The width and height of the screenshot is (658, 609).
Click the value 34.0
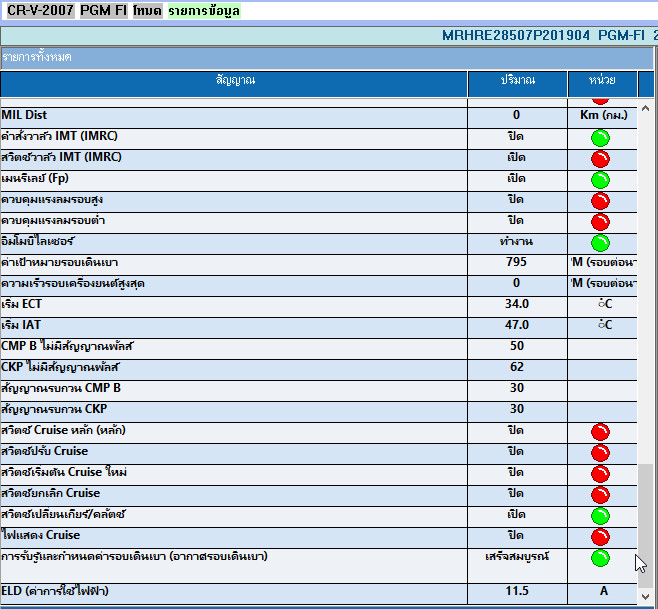(517, 304)
